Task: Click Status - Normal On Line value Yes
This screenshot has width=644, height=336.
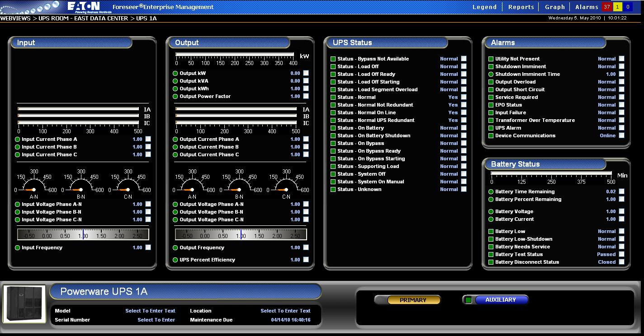Action: coord(453,112)
